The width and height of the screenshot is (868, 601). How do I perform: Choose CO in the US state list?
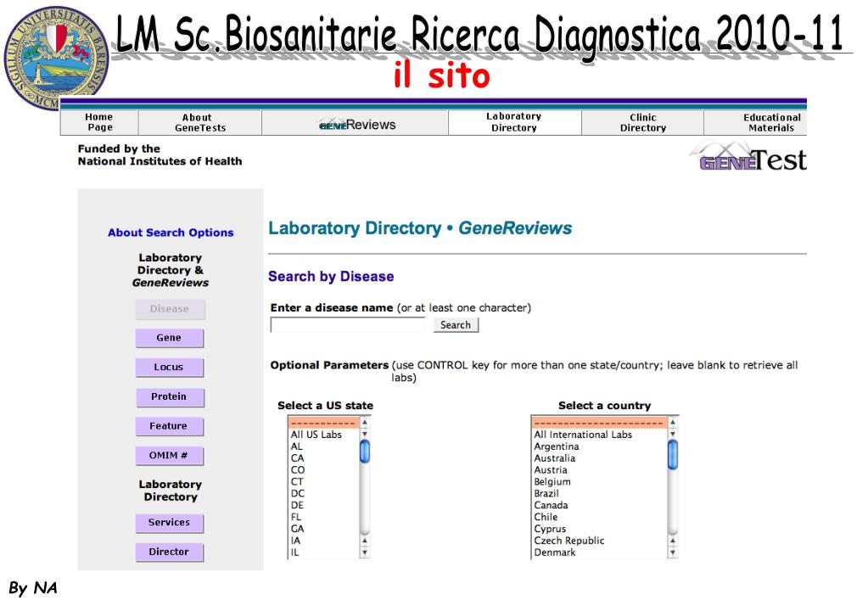[324, 469]
